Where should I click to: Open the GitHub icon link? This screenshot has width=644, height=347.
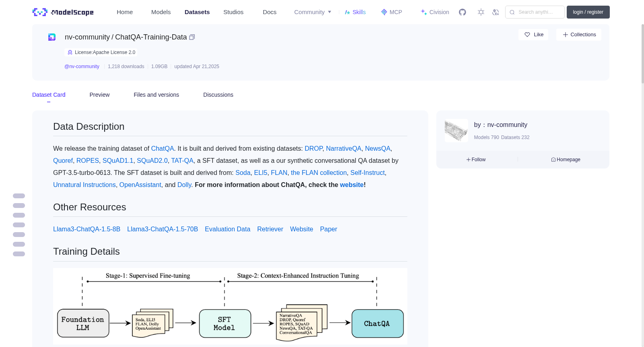point(462,12)
